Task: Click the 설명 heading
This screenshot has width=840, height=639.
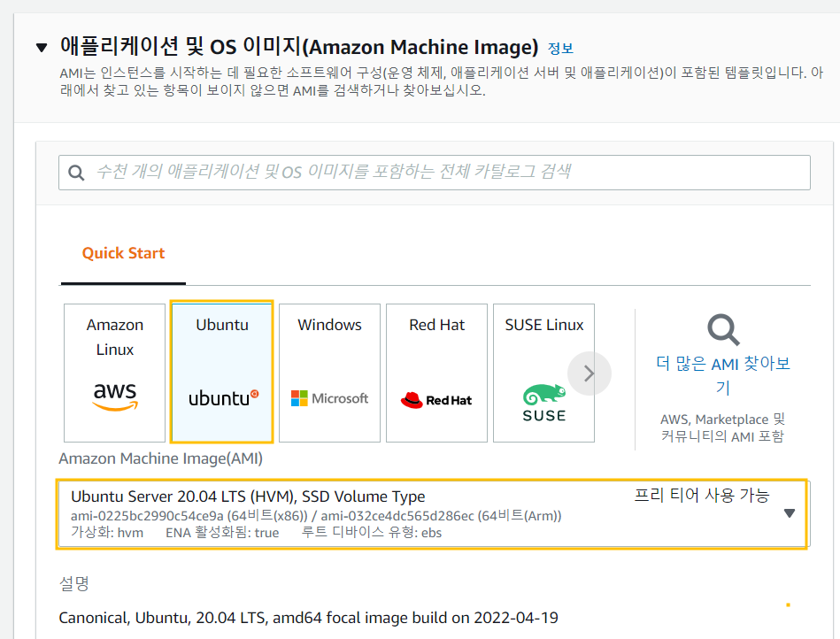Action: (74, 582)
